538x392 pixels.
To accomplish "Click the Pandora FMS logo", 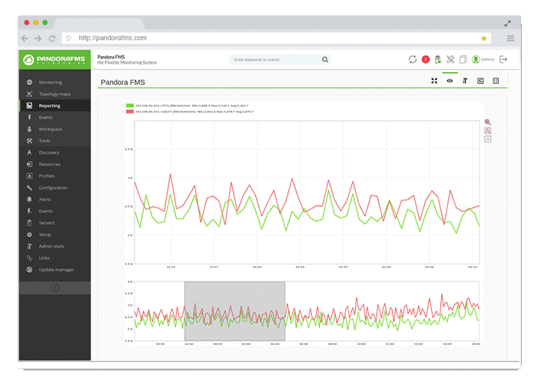I will point(55,60).
